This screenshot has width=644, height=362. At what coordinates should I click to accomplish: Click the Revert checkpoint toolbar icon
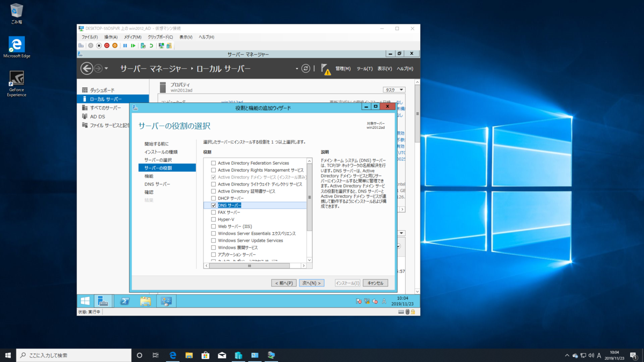(x=151, y=46)
